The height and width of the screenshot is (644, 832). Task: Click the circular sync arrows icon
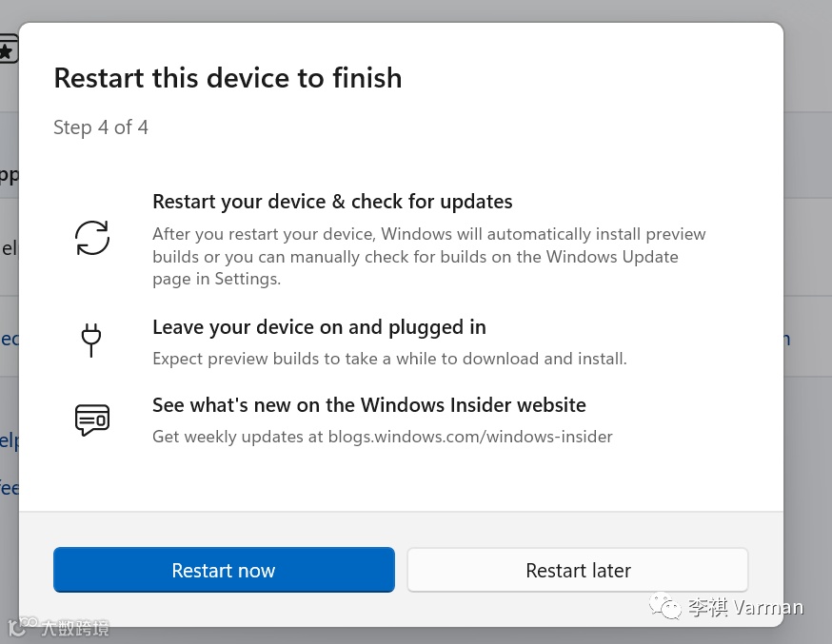[x=92, y=238]
